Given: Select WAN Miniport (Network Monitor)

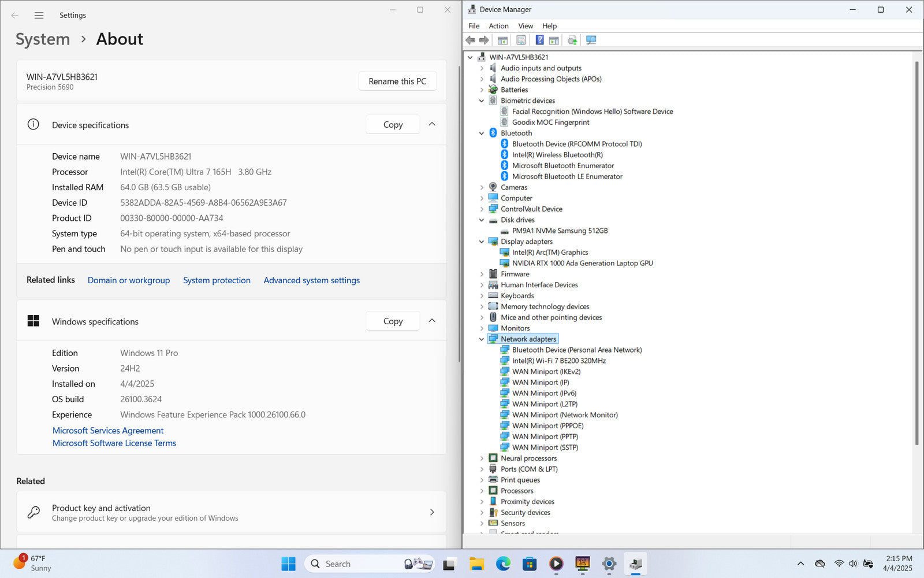Looking at the screenshot, I should (x=565, y=415).
